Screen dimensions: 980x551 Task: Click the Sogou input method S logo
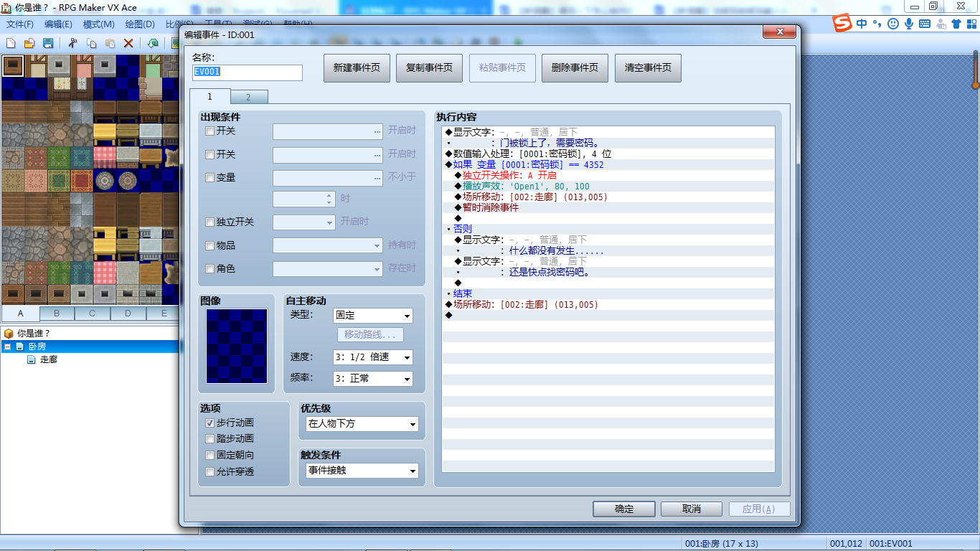[x=843, y=24]
